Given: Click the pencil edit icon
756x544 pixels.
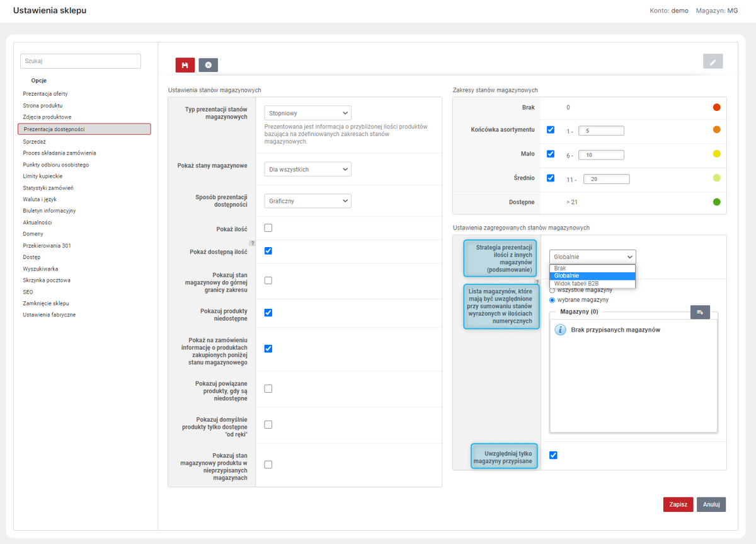Looking at the screenshot, I should pyautogui.click(x=713, y=61).
